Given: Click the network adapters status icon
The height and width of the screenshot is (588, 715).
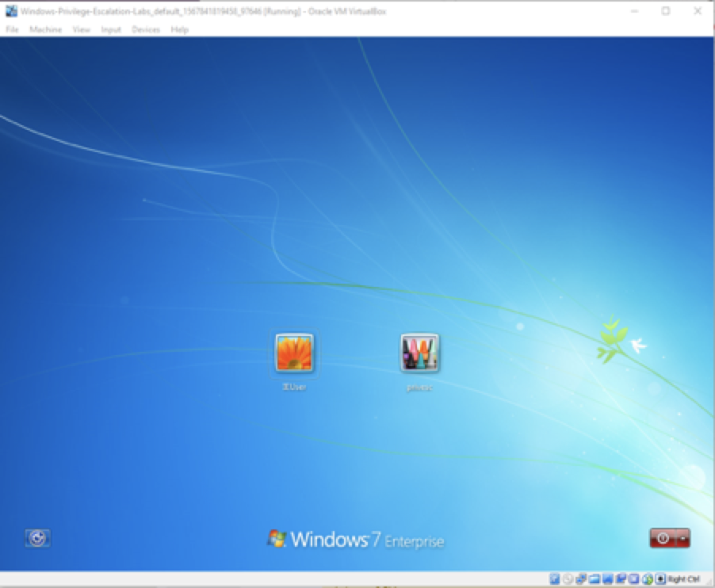Looking at the screenshot, I should (581, 578).
